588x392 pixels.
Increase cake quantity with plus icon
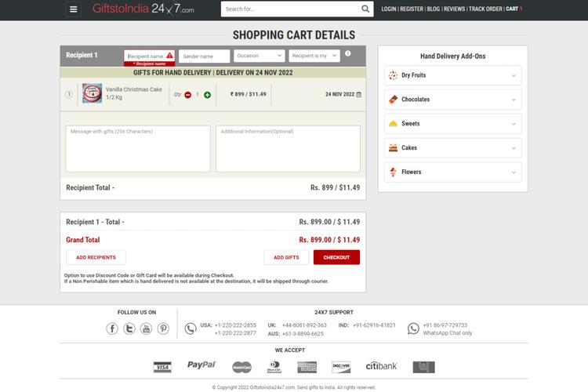tap(207, 95)
